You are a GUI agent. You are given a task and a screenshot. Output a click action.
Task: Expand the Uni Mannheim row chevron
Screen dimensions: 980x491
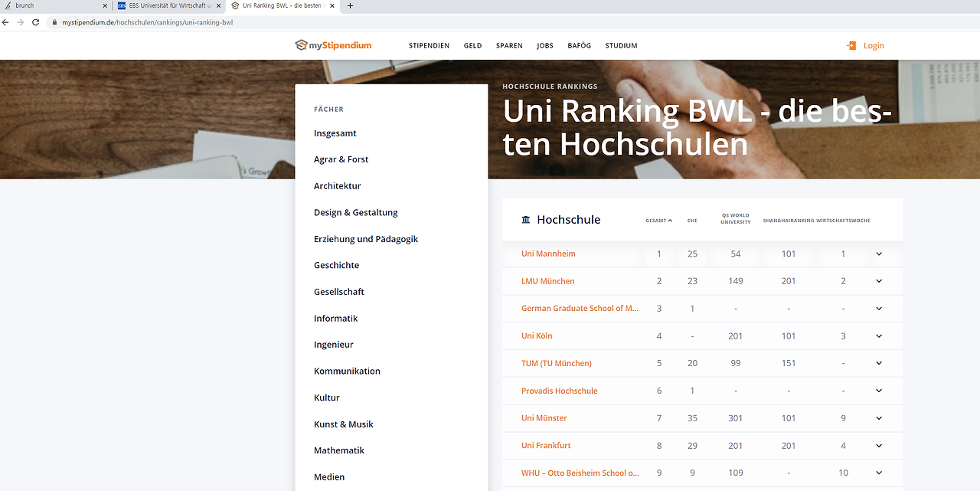(879, 254)
